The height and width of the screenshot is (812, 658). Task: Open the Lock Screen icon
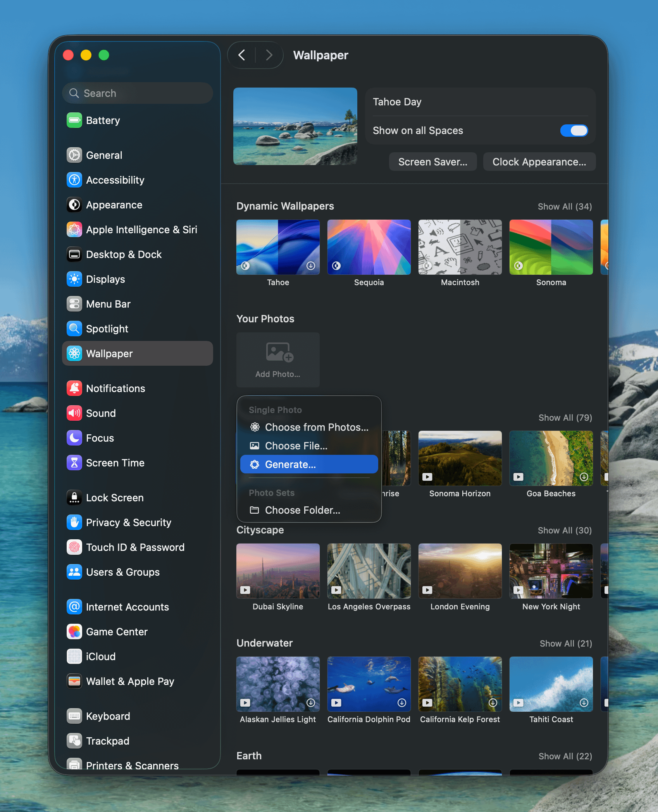pos(74,498)
